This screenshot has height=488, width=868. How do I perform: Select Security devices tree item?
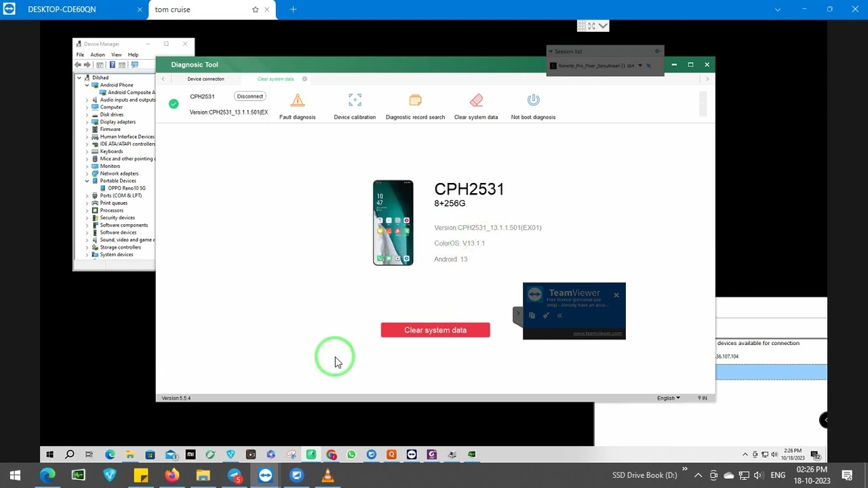117,218
